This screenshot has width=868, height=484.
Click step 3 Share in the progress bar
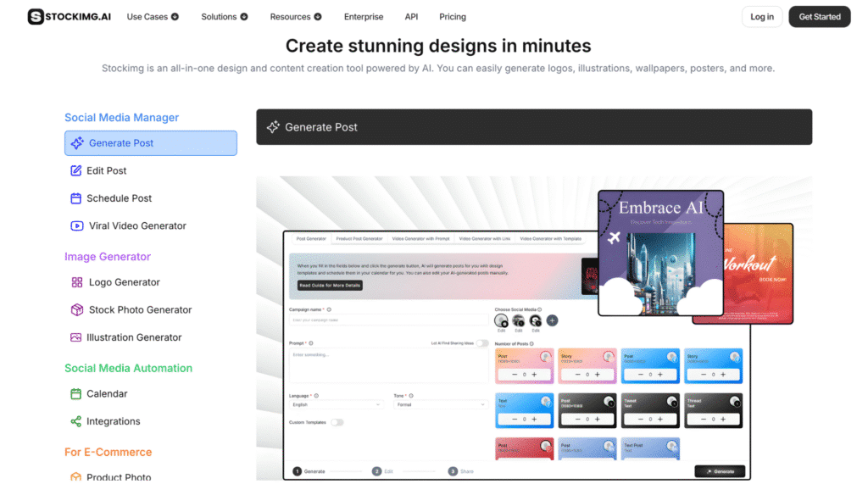[461, 471]
